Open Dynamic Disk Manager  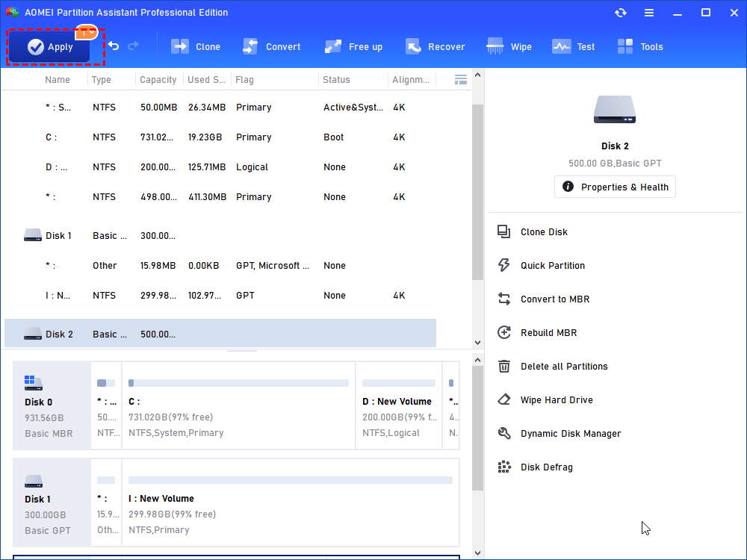point(560,434)
